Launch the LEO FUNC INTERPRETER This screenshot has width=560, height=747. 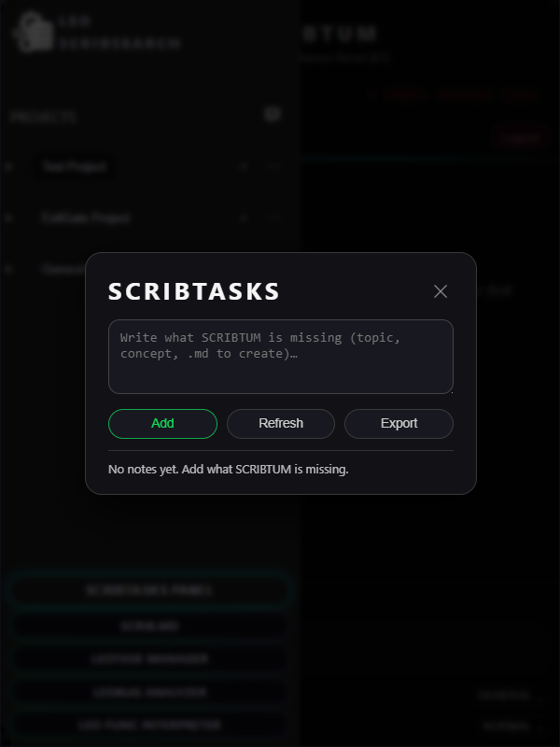149,725
